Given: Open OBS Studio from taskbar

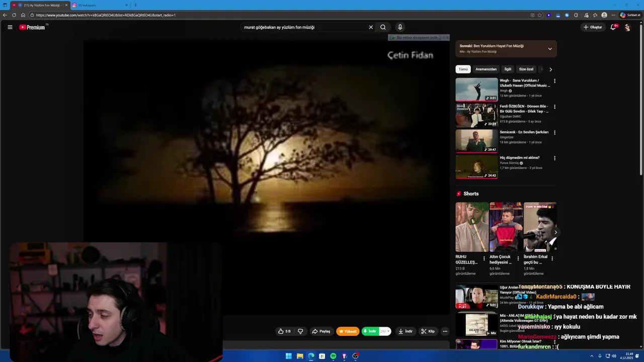Looking at the screenshot, I should [x=355, y=356].
